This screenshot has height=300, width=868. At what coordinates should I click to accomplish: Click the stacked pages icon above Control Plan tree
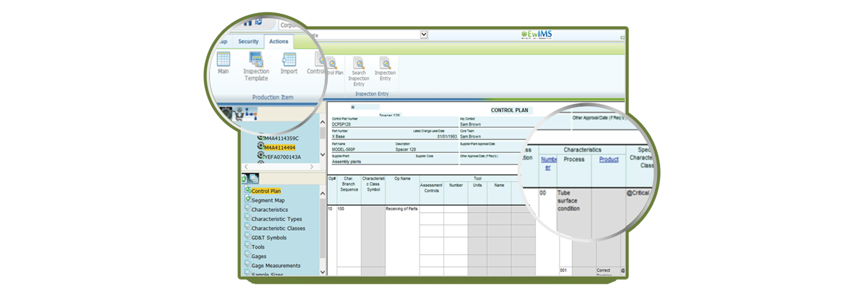tap(254, 179)
